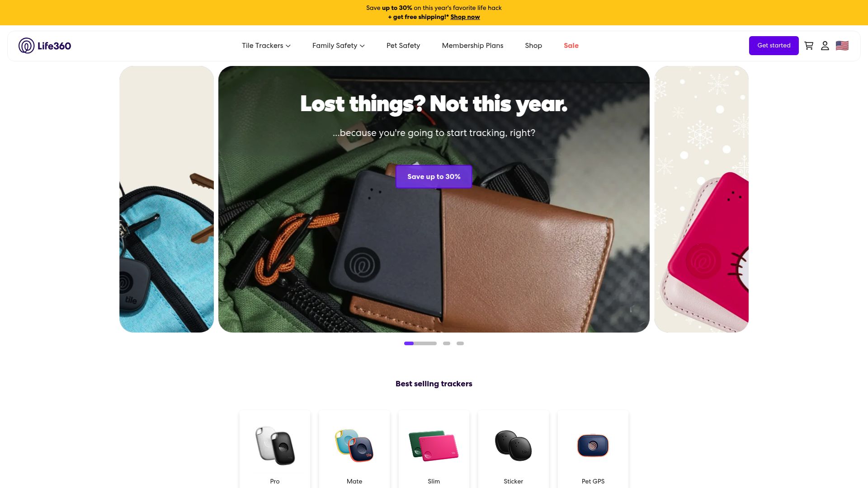Click the Get started button
Viewport: 868px width, 488px height.
pyautogui.click(x=774, y=46)
